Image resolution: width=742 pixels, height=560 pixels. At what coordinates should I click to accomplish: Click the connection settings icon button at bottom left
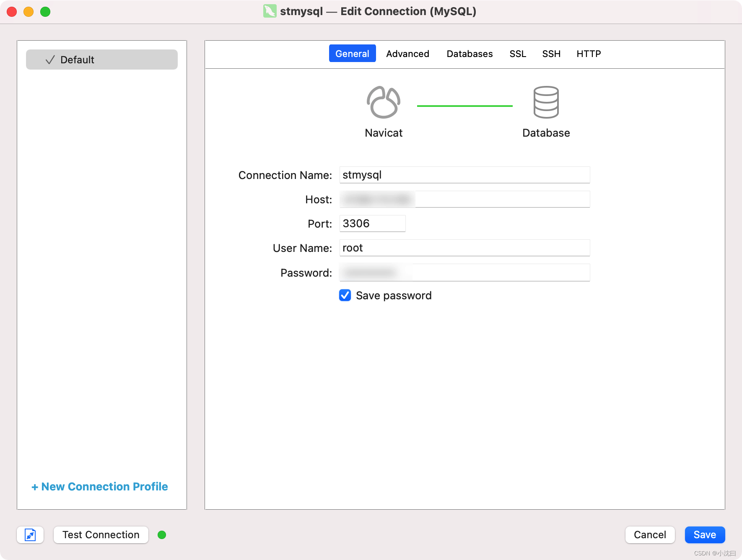(x=30, y=535)
